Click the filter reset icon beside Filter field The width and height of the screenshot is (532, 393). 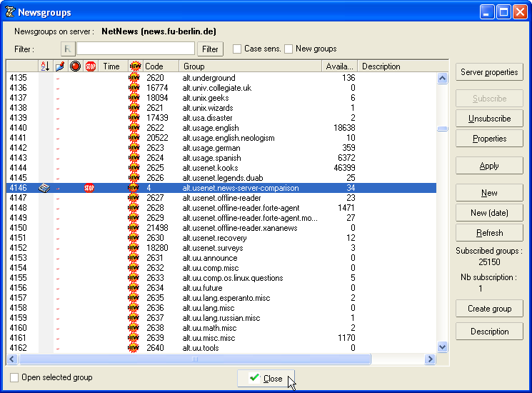pos(68,49)
